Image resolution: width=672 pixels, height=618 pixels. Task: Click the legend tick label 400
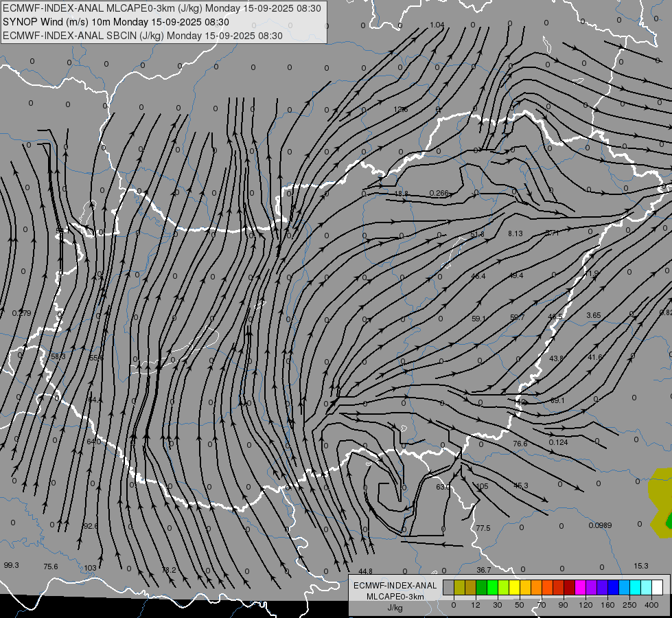coord(651,605)
